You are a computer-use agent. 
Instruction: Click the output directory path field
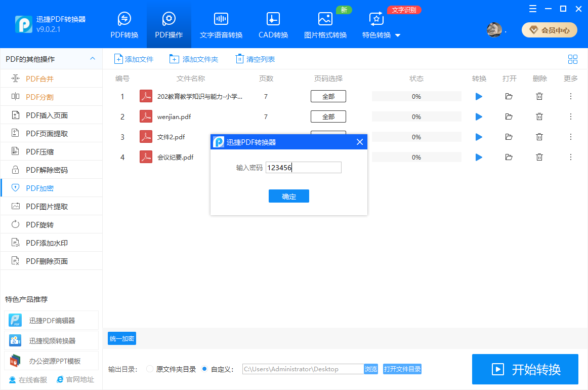click(x=303, y=369)
